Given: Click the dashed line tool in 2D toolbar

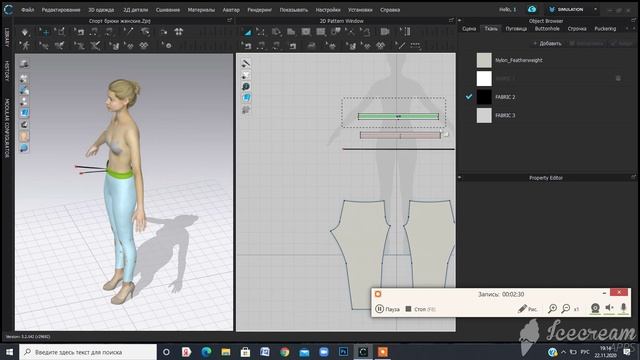Looking at the screenshot, I should point(415,45).
